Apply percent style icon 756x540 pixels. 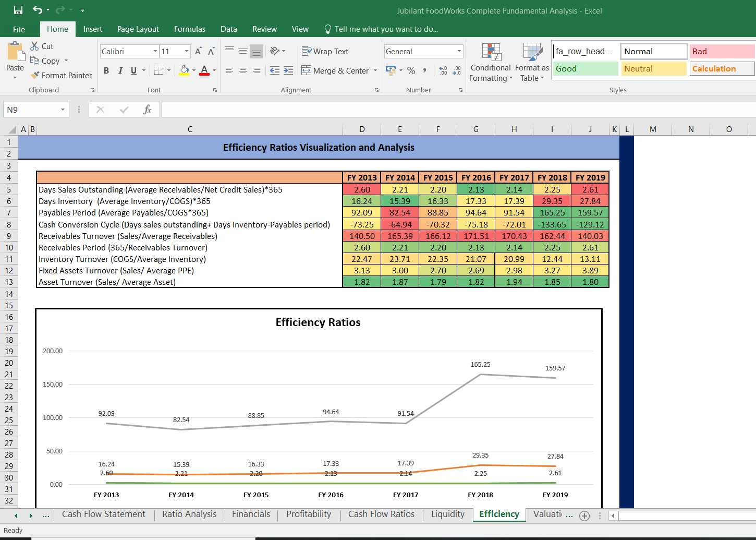[411, 70]
